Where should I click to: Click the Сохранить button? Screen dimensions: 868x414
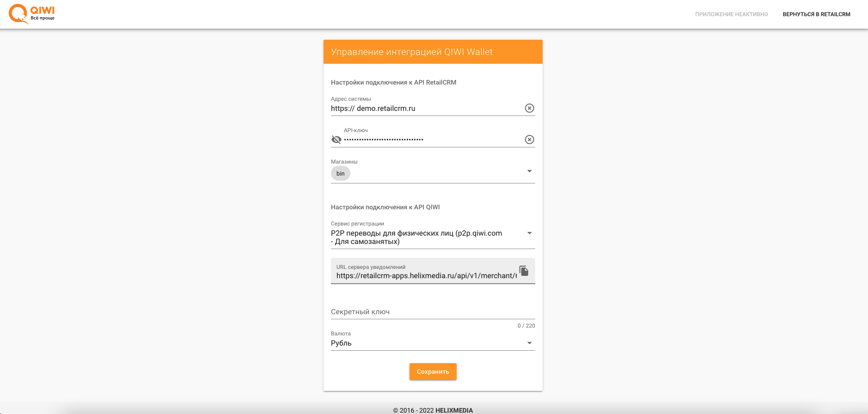click(433, 371)
